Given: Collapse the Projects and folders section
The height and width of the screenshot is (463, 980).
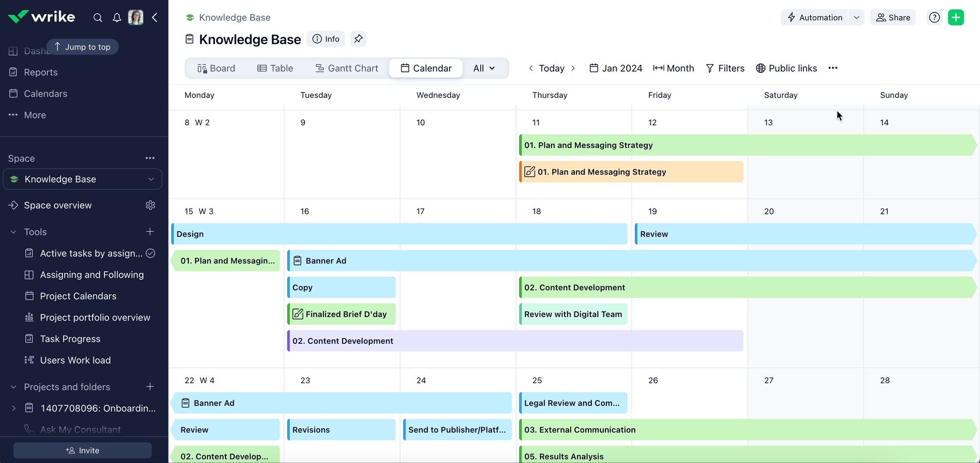Looking at the screenshot, I should coord(14,387).
